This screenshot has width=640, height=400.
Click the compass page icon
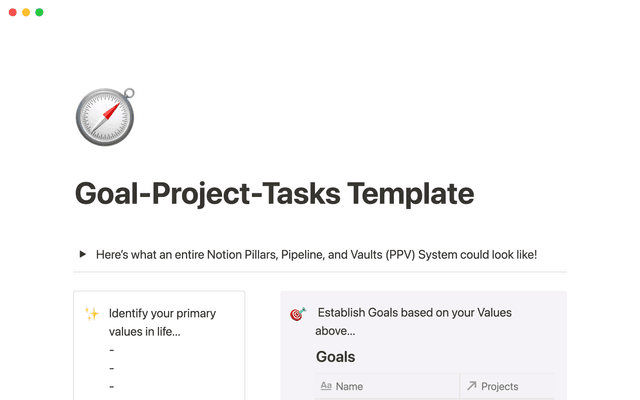[x=105, y=117]
